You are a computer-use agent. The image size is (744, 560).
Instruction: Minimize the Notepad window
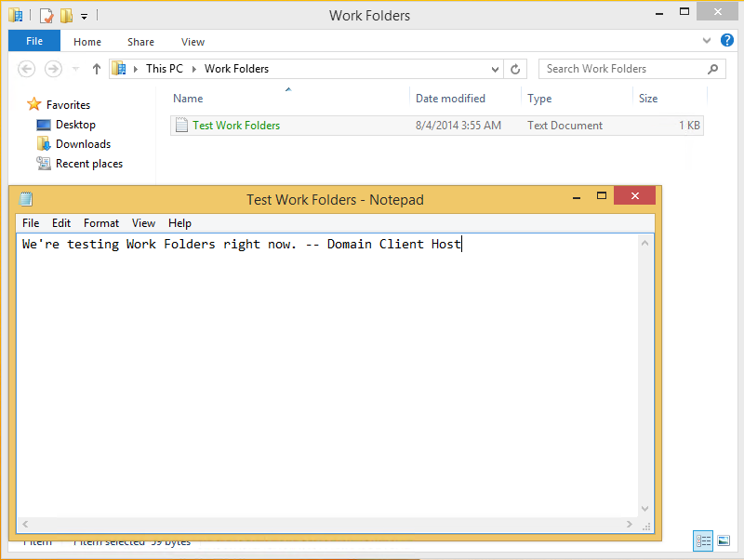click(x=577, y=197)
